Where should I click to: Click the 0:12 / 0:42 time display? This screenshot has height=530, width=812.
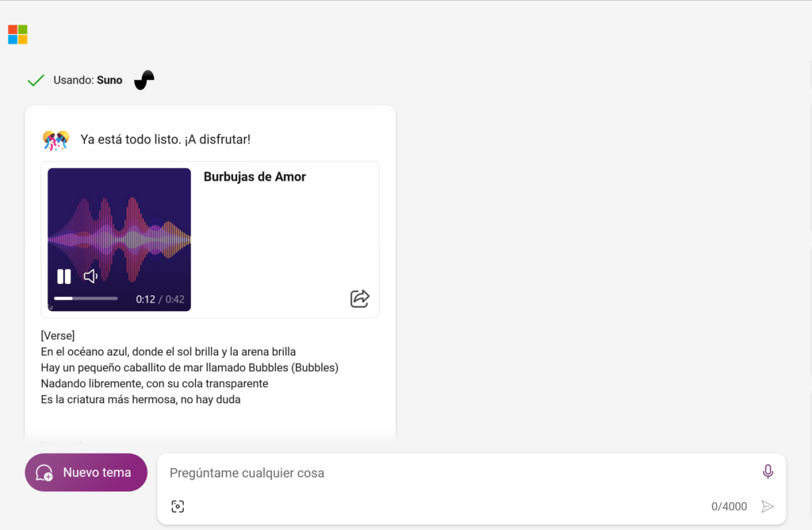point(160,299)
